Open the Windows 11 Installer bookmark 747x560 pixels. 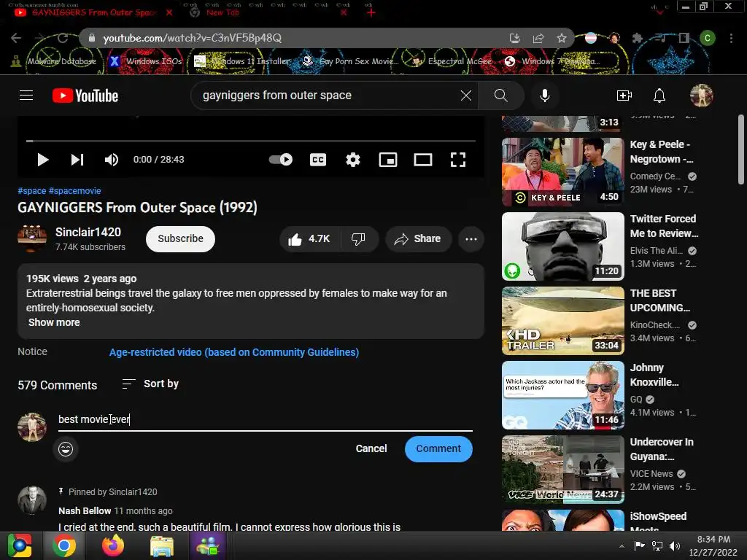point(242,61)
